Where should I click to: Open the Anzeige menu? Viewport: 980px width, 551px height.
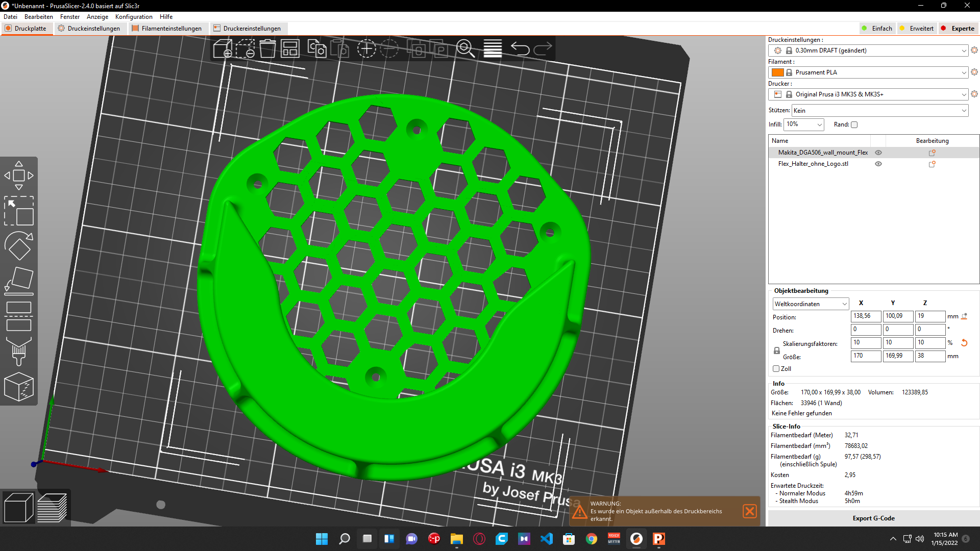97,17
